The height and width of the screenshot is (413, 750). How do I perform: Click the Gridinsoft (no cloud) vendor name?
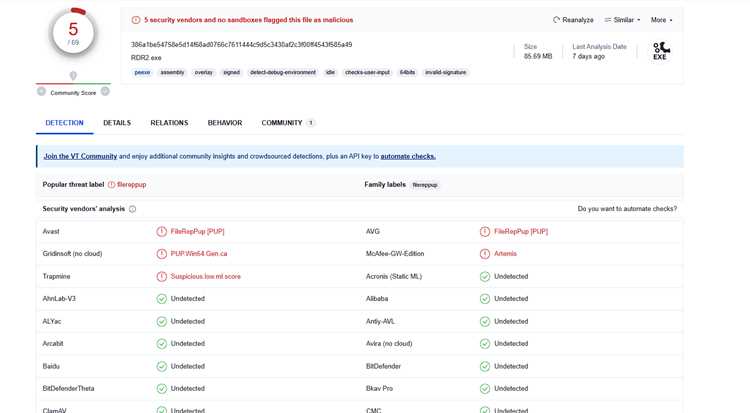(x=72, y=254)
